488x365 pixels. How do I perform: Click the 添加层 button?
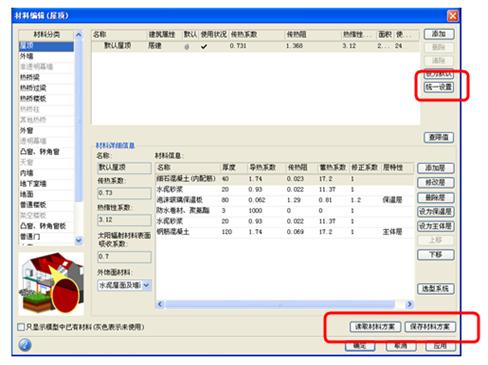point(435,168)
